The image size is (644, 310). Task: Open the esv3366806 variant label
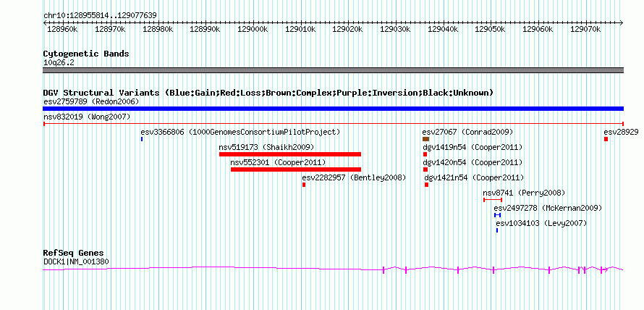[x=241, y=132]
